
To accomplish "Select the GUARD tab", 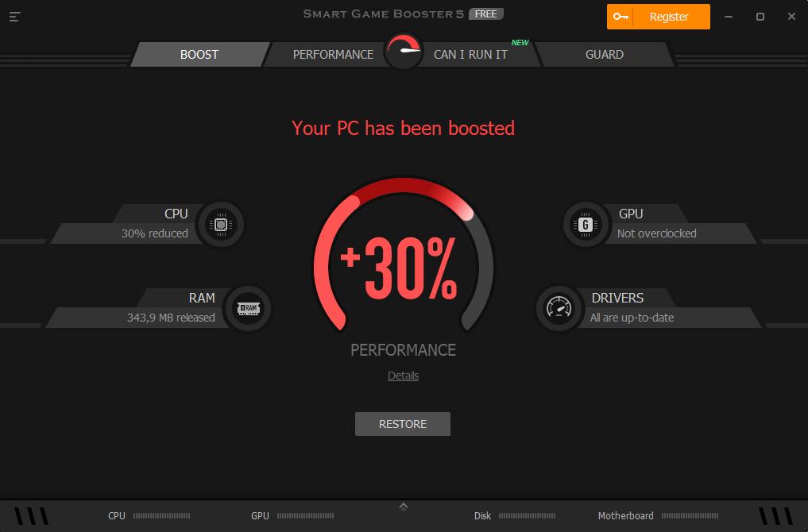I will coord(605,55).
